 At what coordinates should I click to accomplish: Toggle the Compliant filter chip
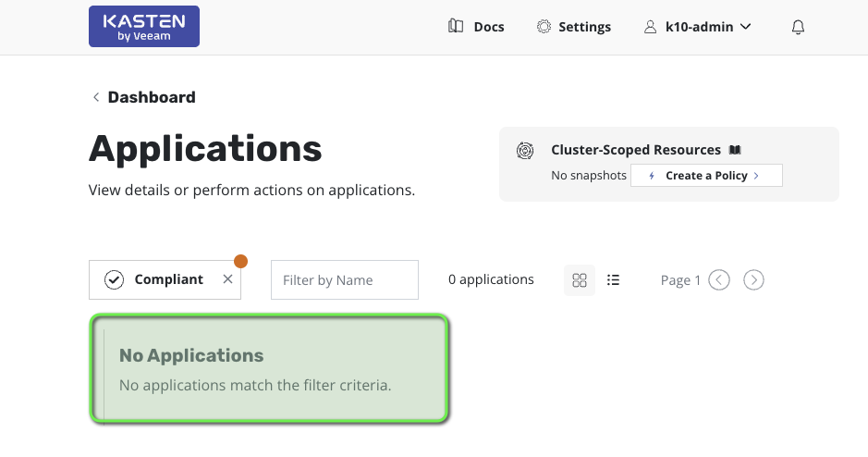tap(155, 279)
